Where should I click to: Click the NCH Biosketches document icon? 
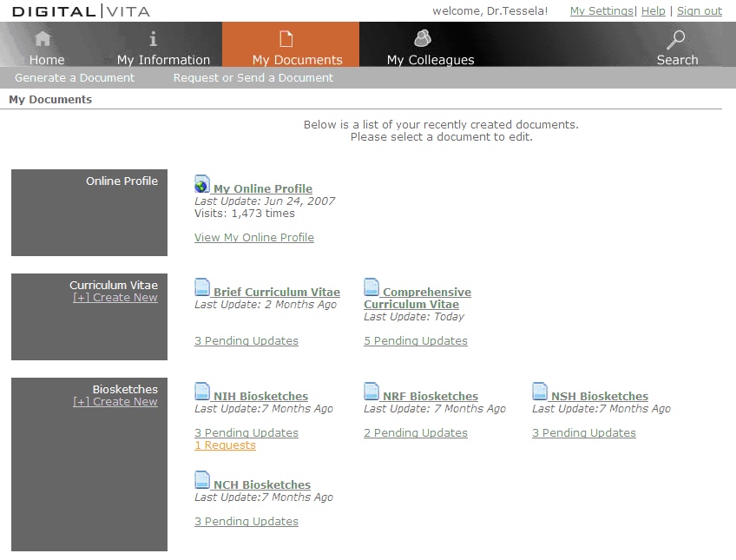pyautogui.click(x=202, y=480)
